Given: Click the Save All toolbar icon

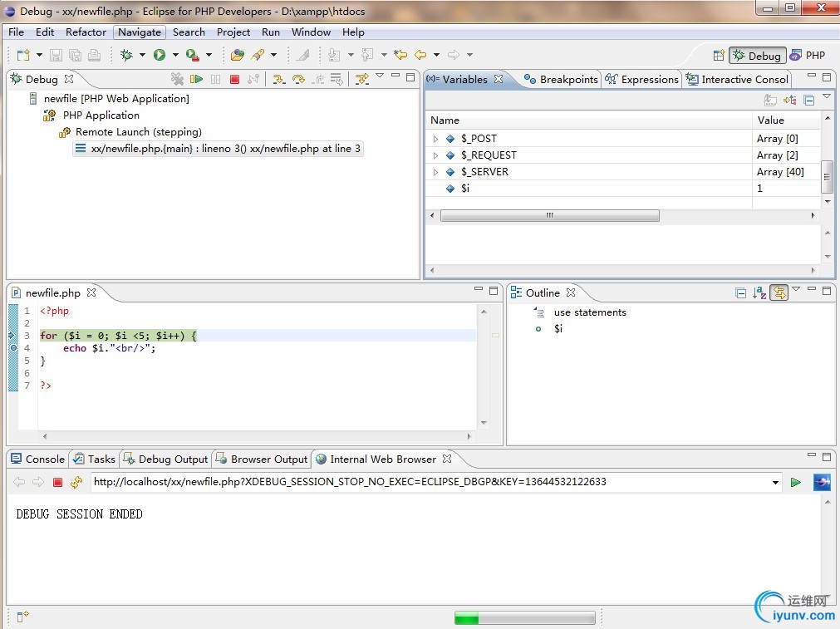Looking at the screenshot, I should click(x=76, y=55).
